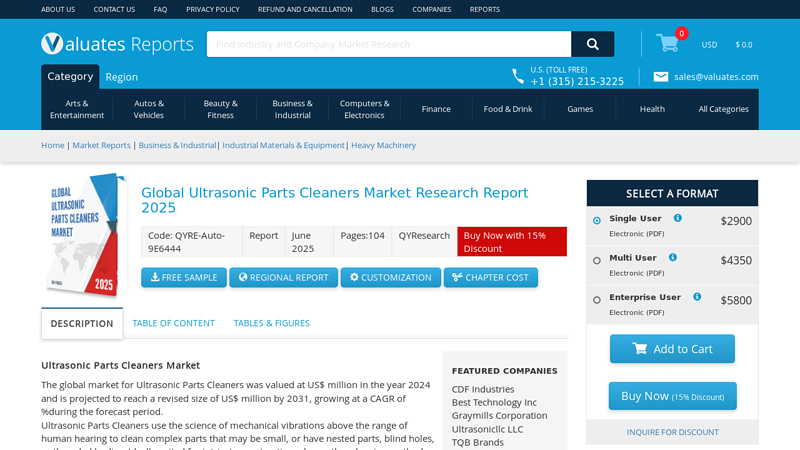800x450 pixels.
Task: Open Arts & Entertainment category
Action: 77,109
